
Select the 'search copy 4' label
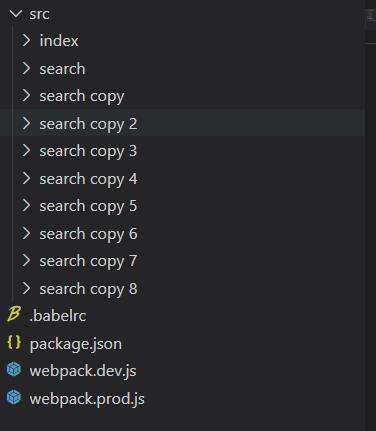(x=88, y=179)
